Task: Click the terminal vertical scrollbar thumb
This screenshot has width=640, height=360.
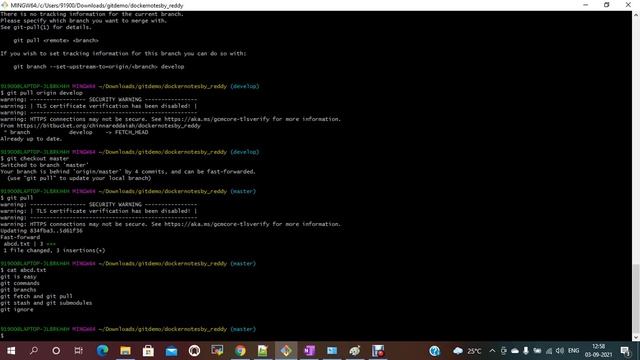Action: pos(636,298)
